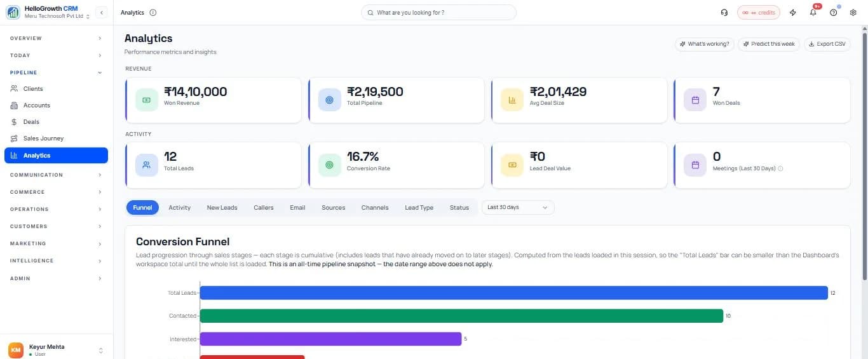Click the green Contacted funnel bar
868x359 pixels.
[x=461, y=316]
